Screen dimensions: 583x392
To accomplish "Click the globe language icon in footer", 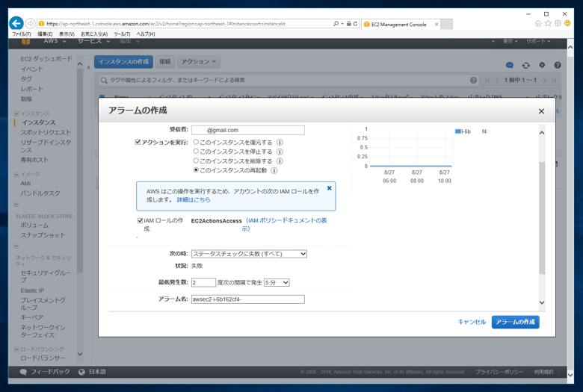I will tap(81, 372).
